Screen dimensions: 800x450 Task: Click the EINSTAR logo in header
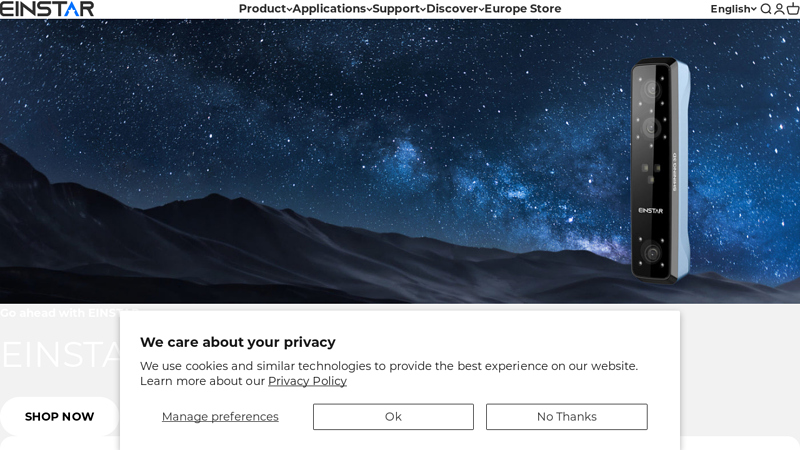point(47,9)
